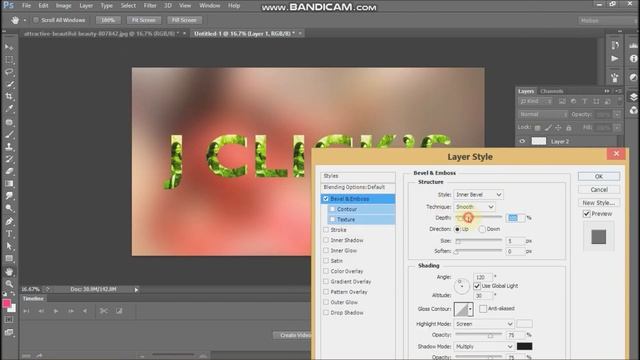Viewport: 640px width, 360px height.
Task: Open the File menu
Action: 26,6
